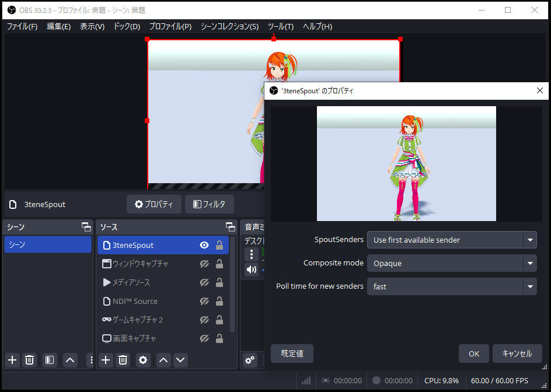The height and width of the screenshot is (392, 551).
Task: Remove selected source with trash icon
Action: tap(123, 360)
